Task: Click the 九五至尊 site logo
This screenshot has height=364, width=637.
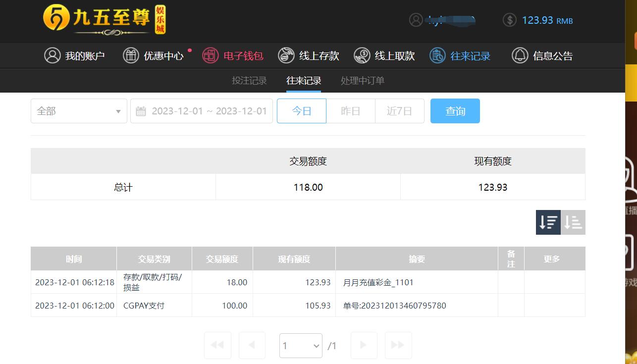Action: click(x=105, y=20)
